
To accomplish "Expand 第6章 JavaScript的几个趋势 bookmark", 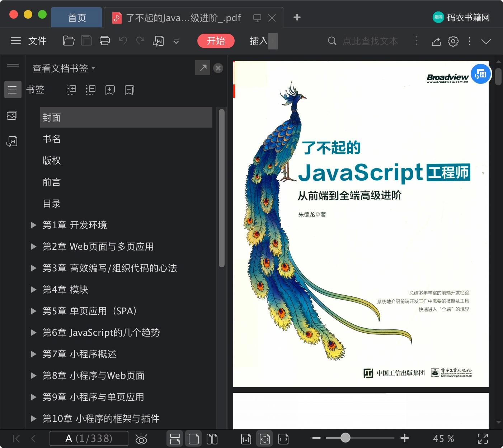I will click(x=34, y=333).
